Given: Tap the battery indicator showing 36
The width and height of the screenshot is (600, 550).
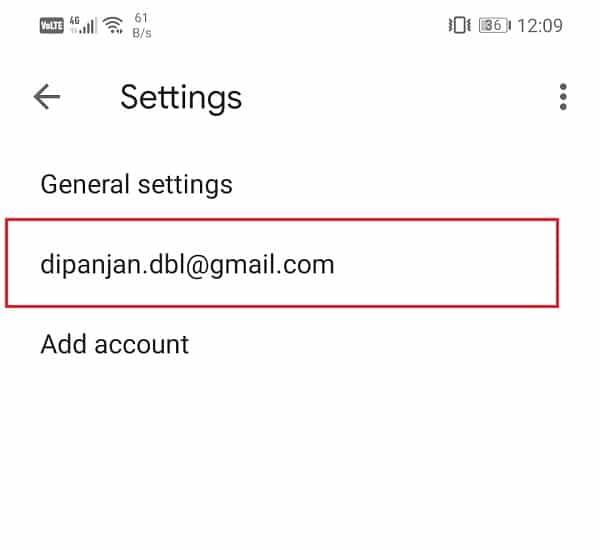Looking at the screenshot, I should click(x=494, y=26).
